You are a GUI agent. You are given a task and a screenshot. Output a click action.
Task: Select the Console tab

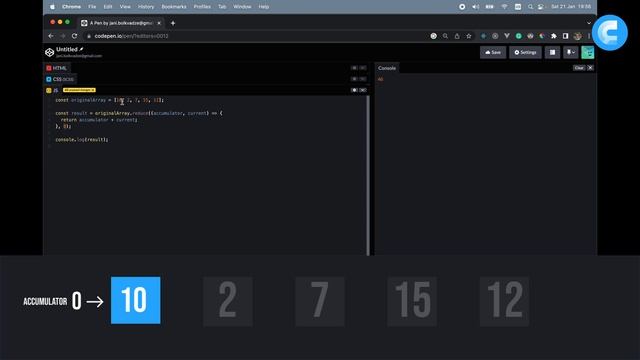[x=387, y=68]
